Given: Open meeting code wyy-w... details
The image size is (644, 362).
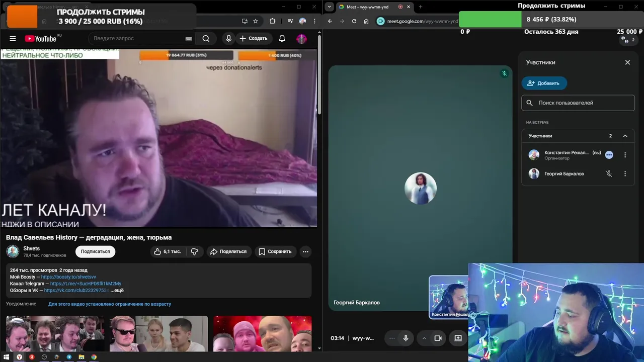Looking at the screenshot, I should pos(363,338).
